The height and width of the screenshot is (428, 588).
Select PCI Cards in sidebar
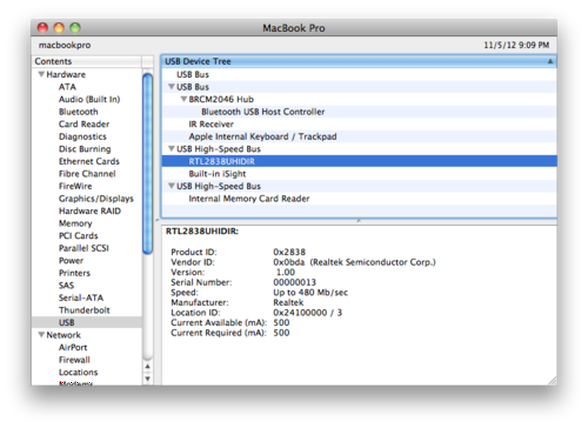click(78, 236)
